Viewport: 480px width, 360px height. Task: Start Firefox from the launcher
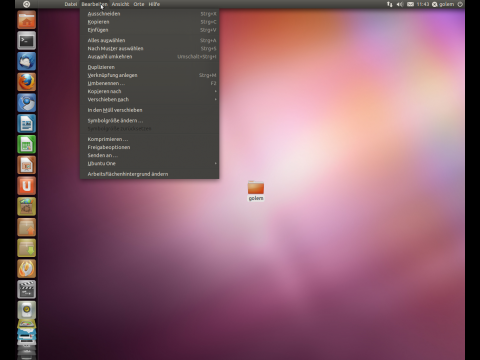[27, 82]
